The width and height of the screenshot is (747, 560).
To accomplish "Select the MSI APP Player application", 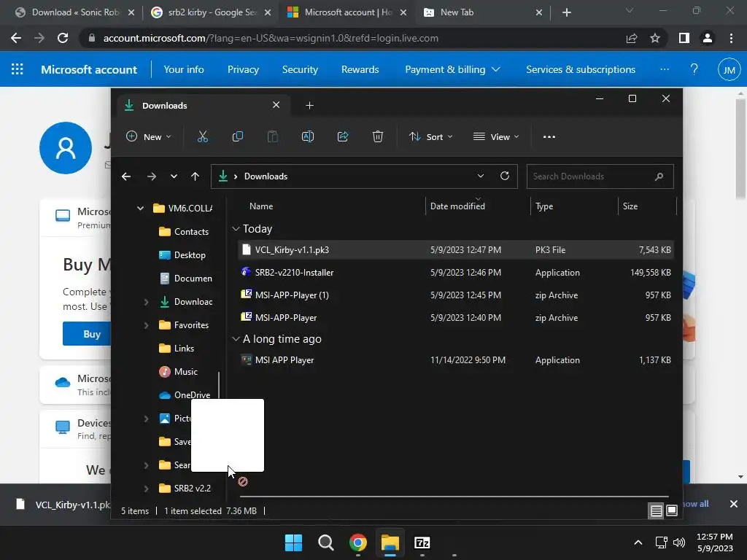I will pos(456,360).
